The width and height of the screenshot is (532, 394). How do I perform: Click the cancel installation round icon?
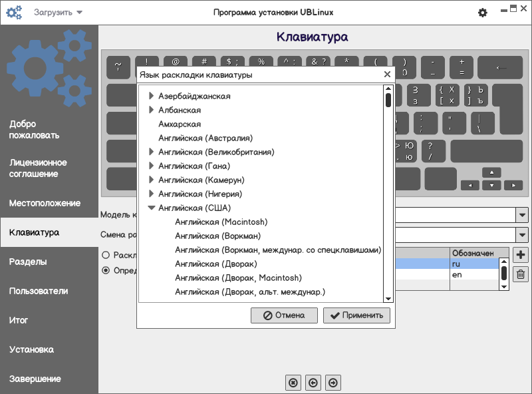(x=293, y=383)
